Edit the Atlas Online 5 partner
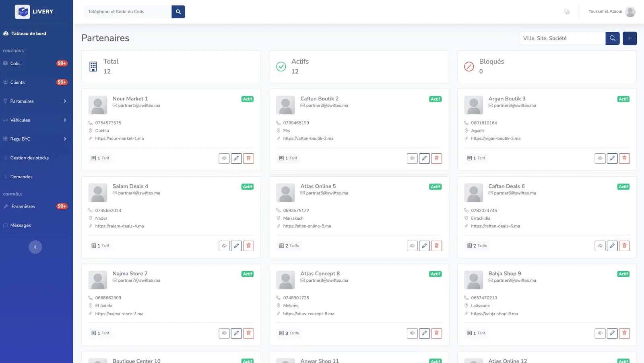Image resolution: width=644 pixels, height=363 pixels. pos(424,245)
